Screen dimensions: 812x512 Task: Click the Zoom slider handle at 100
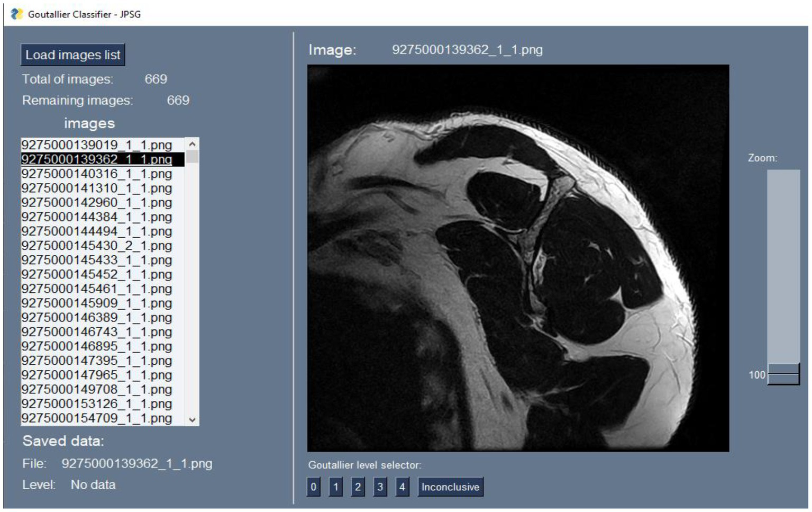783,374
